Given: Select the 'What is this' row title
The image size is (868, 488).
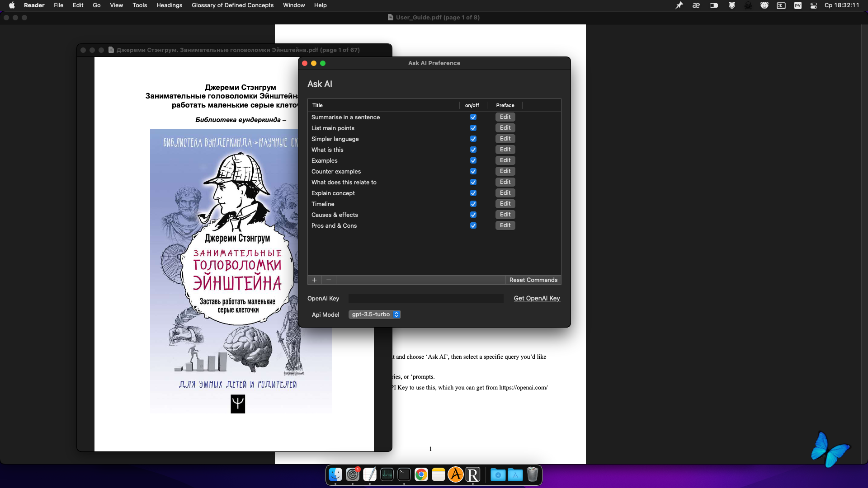Looking at the screenshot, I should click(x=327, y=150).
